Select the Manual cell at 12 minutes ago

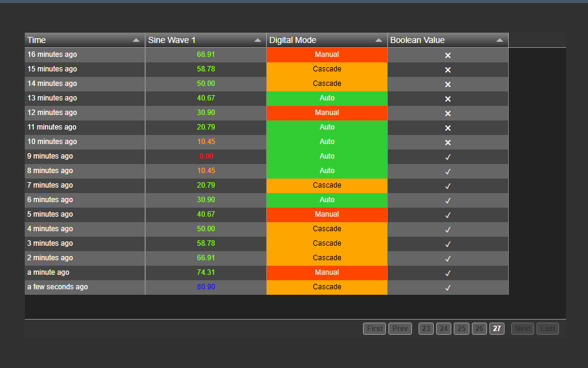(x=327, y=113)
